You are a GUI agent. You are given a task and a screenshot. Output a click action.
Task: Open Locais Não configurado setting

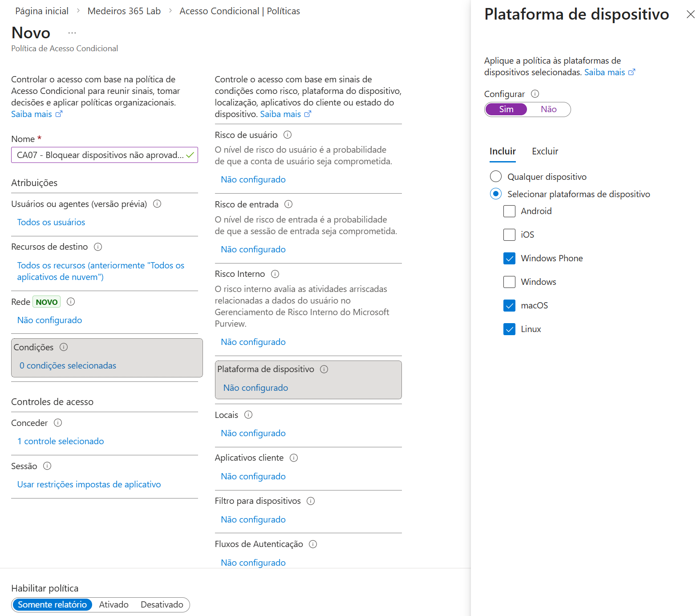[253, 433]
